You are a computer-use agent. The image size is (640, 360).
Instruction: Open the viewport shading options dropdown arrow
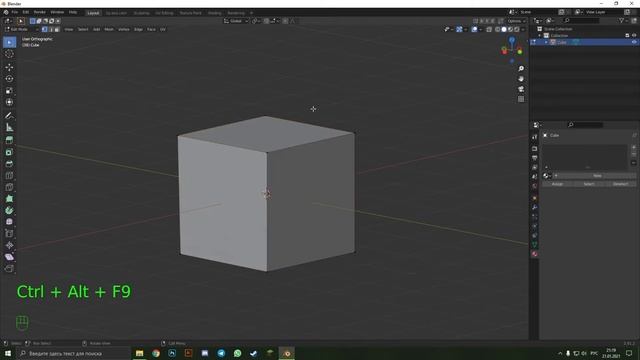coord(523,29)
